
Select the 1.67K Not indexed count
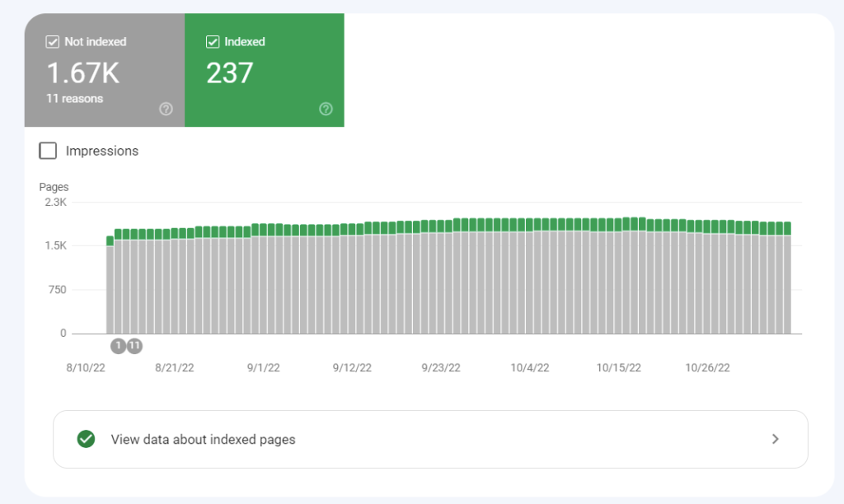tap(83, 73)
